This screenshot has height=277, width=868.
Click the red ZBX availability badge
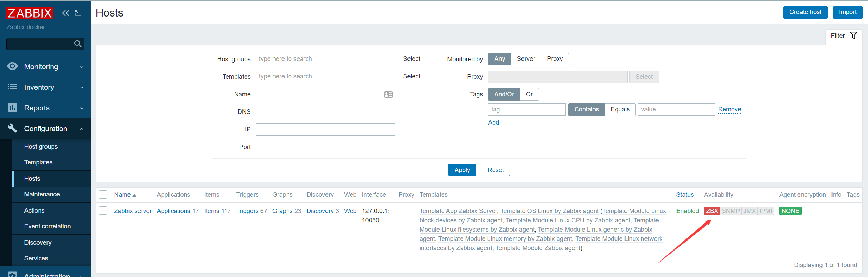tap(712, 211)
